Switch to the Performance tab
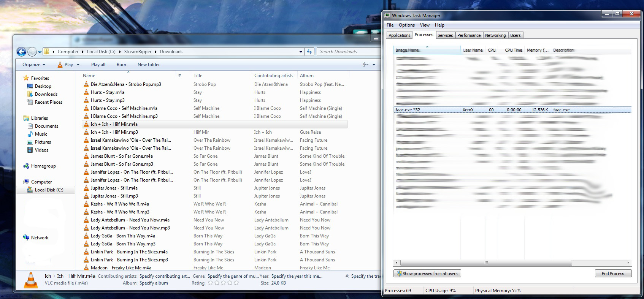Viewport: 644px width, 299px height. coord(469,35)
